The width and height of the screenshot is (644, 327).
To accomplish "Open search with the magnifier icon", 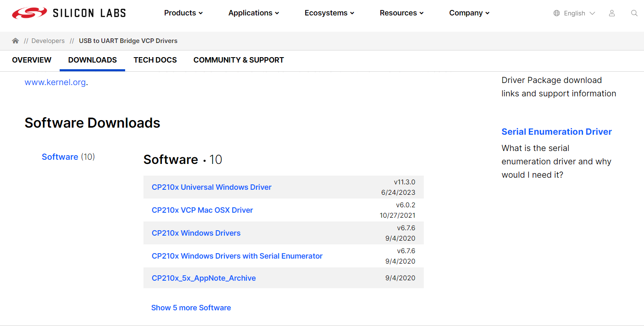I will (x=634, y=13).
